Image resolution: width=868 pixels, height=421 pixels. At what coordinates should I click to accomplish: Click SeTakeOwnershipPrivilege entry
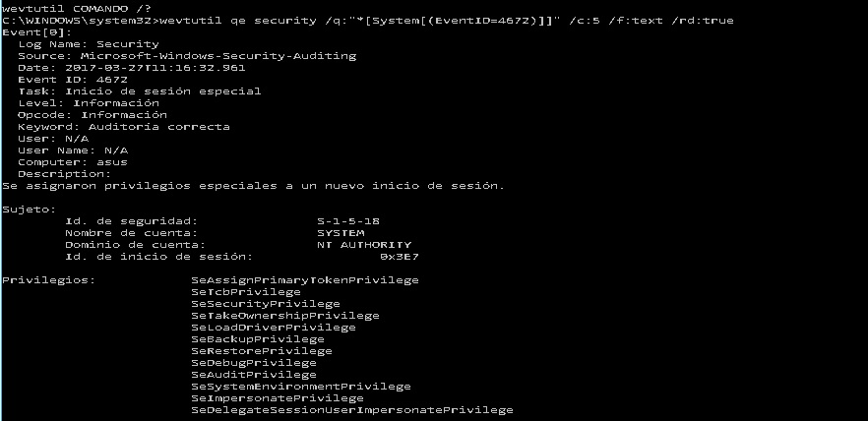point(285,316)
